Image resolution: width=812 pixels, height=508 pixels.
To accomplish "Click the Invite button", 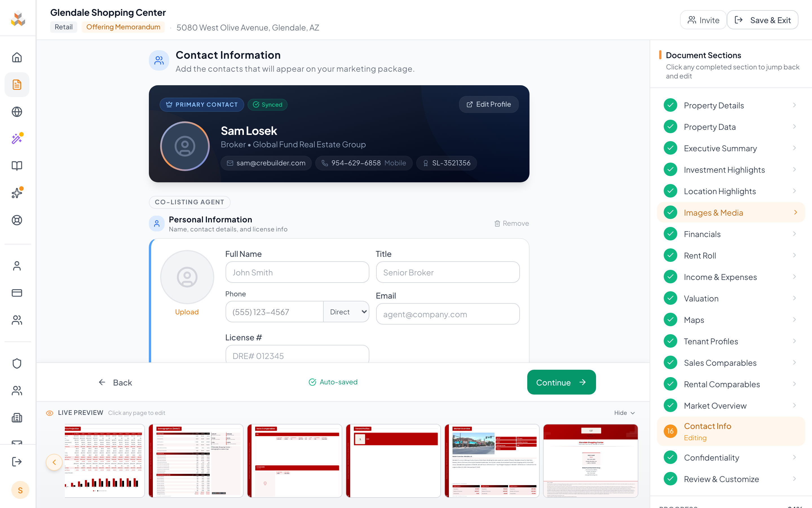I will point(703,20).
